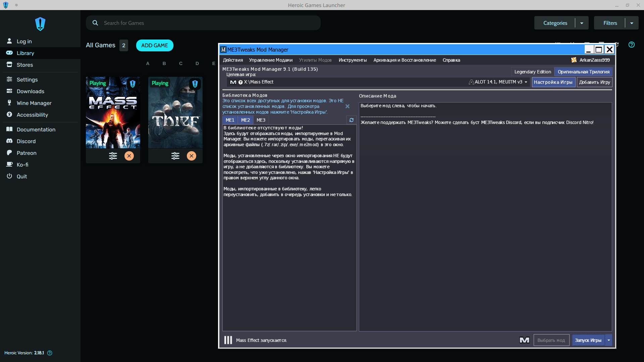This screenshot has height=362, width=644.
Task: Open Wine Manager in the sidebar
Action: [34, 103]
